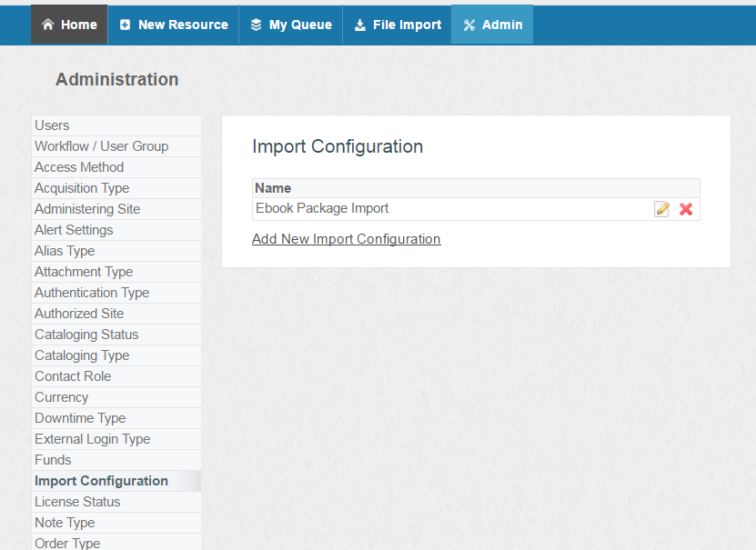Go to Administering Site

coord(116,209)
